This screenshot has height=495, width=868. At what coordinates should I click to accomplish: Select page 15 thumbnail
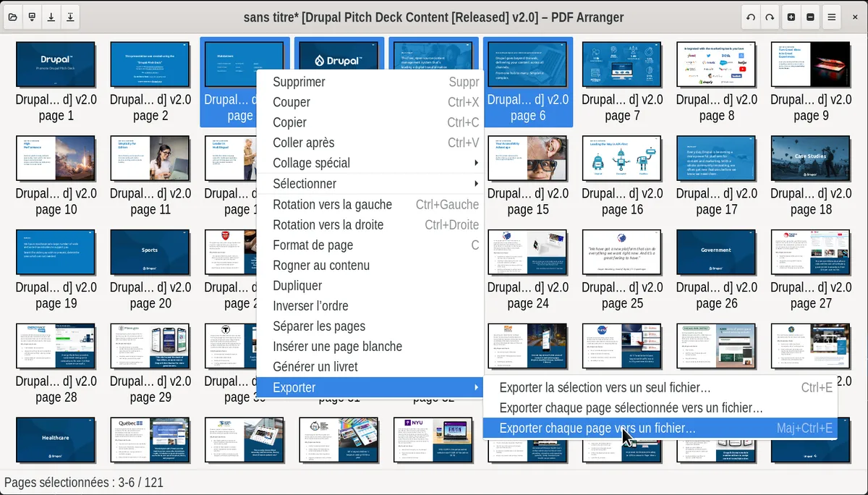pos(528,158)
